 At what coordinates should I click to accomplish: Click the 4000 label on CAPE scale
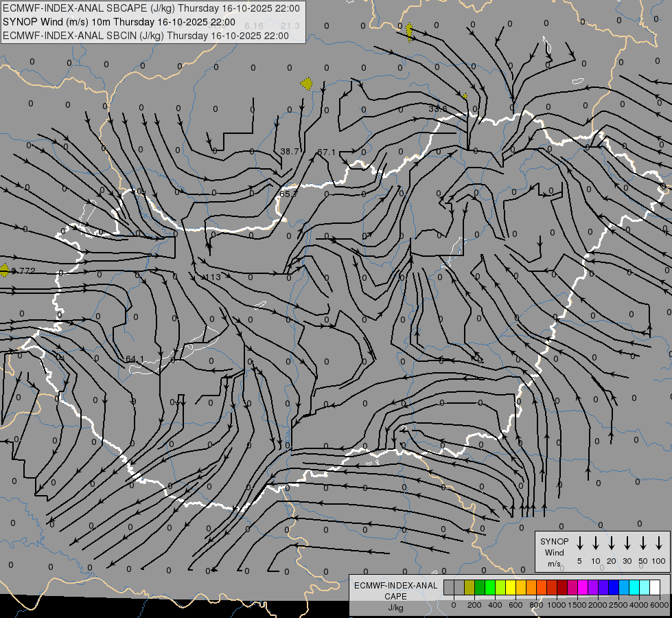[x=639, y=605]
